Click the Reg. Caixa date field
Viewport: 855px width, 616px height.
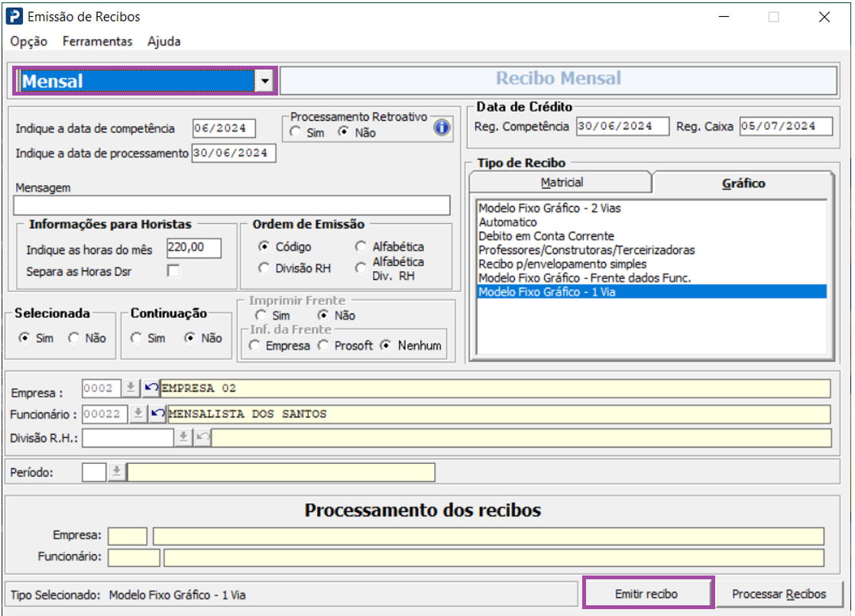785,126
